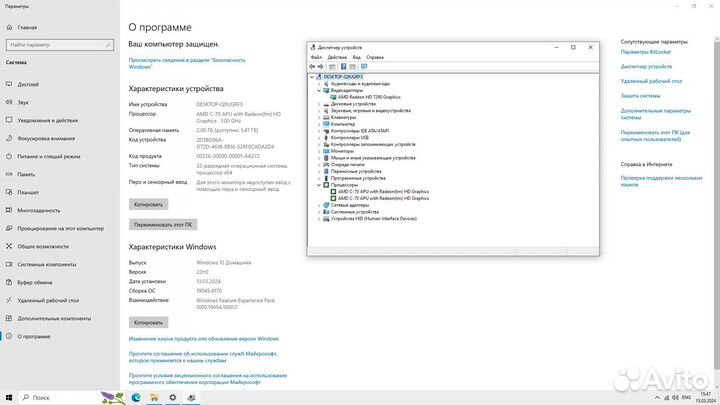This screenshot has width=720, height=405.
Task: Open Диспетчер устройств link in related settings
Action: tap(647, 67)
